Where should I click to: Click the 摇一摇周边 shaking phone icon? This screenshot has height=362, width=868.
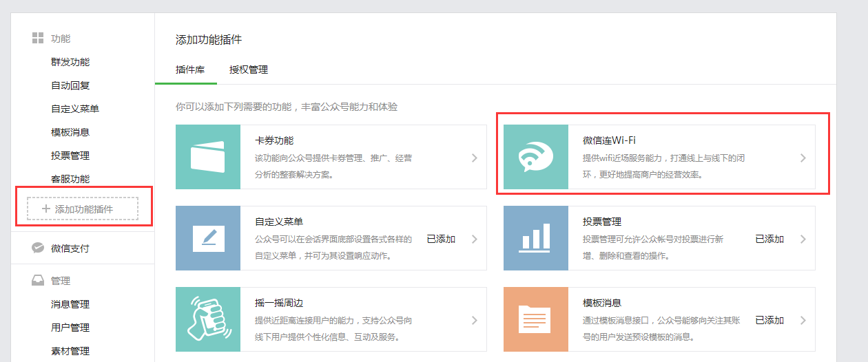click(208, 319)
